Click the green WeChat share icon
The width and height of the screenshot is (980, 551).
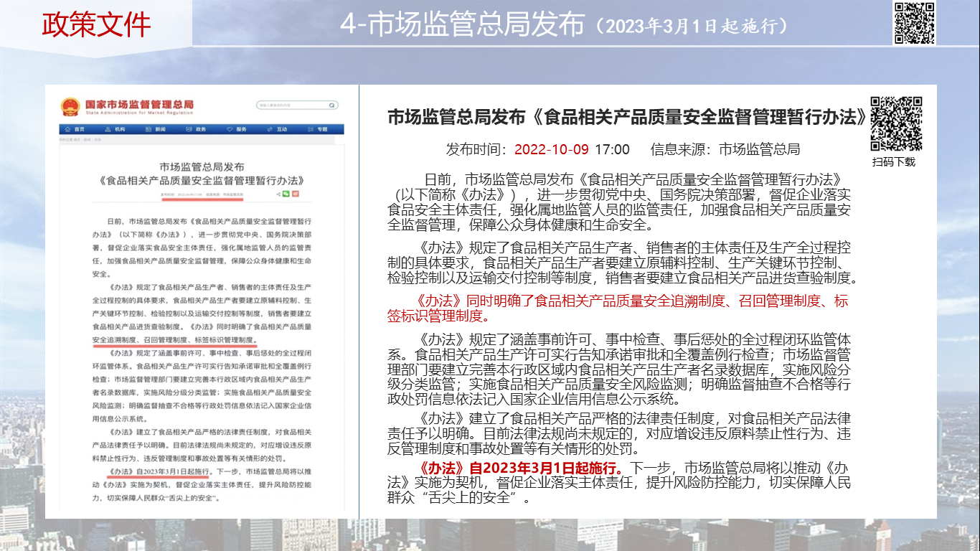coord(286,194)
